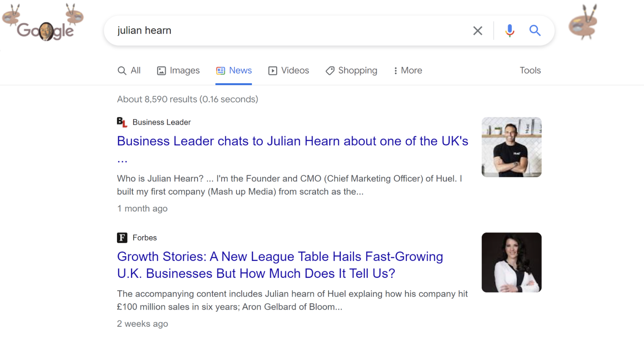Open the Google Doodle logo
Screen dimensions: 644x341
[44, 31]
